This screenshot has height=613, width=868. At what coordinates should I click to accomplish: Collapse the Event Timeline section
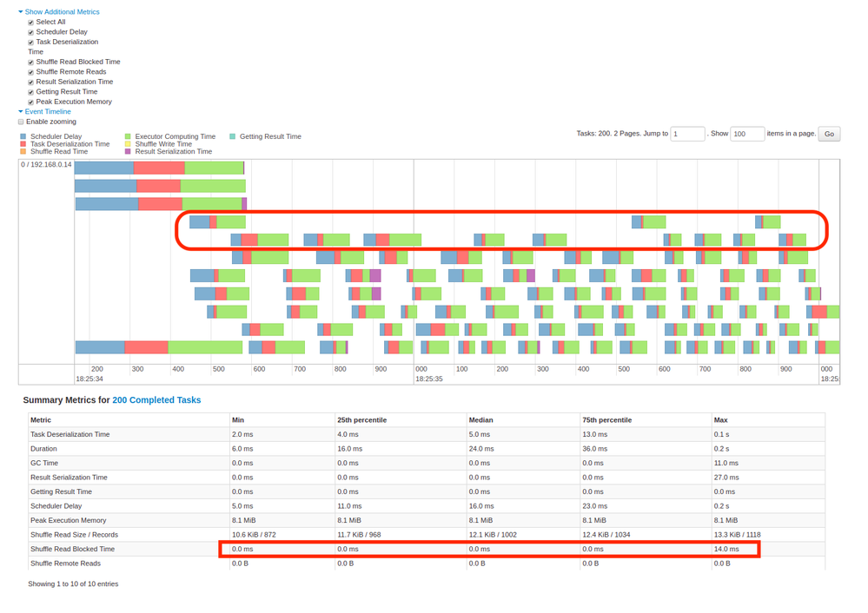click(x=47, y=112)
